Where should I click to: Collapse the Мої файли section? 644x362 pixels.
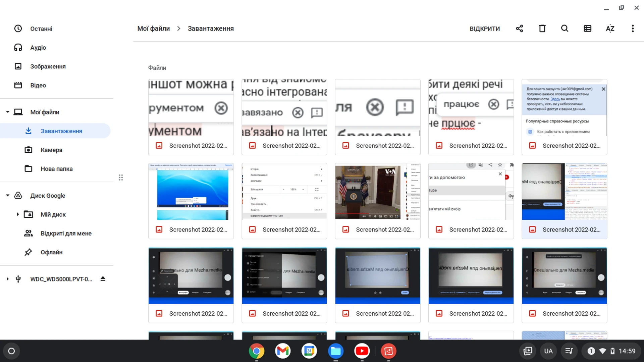pyautogui.click(x=7, y=112)
